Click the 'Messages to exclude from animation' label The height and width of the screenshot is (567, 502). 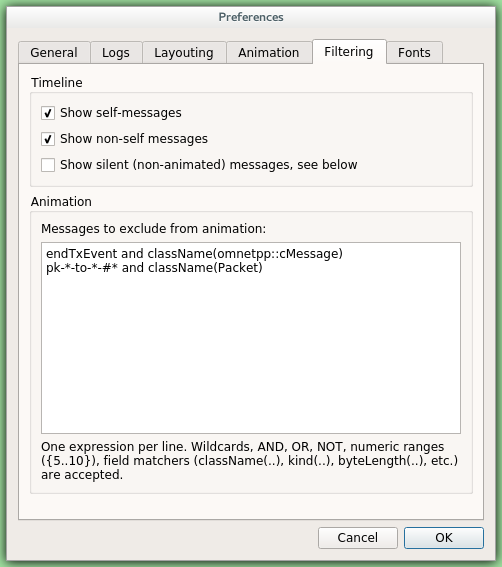click(x=153, y=229)
